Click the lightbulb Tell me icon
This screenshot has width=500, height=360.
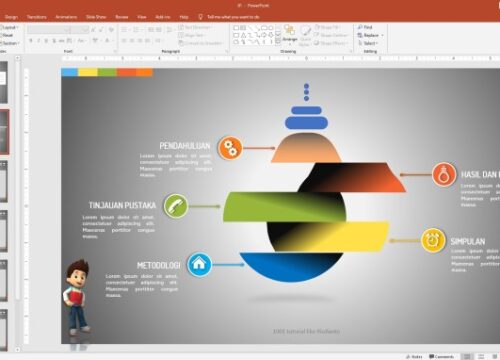(200, 17)
